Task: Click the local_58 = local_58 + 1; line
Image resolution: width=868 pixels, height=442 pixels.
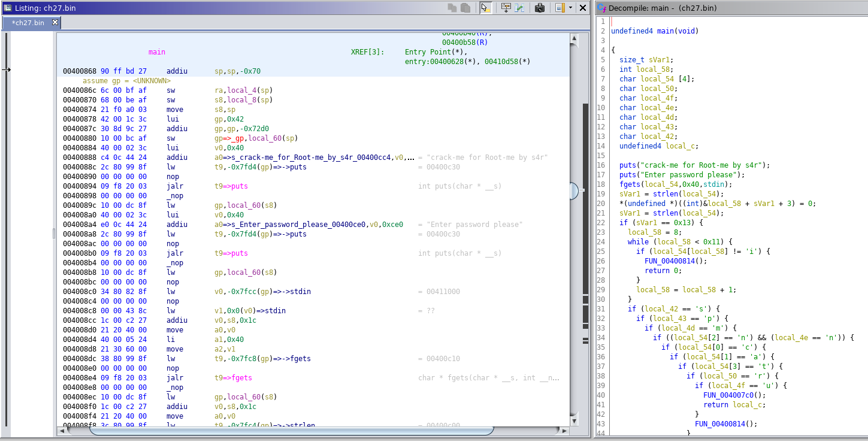Action: click(686, 290)
